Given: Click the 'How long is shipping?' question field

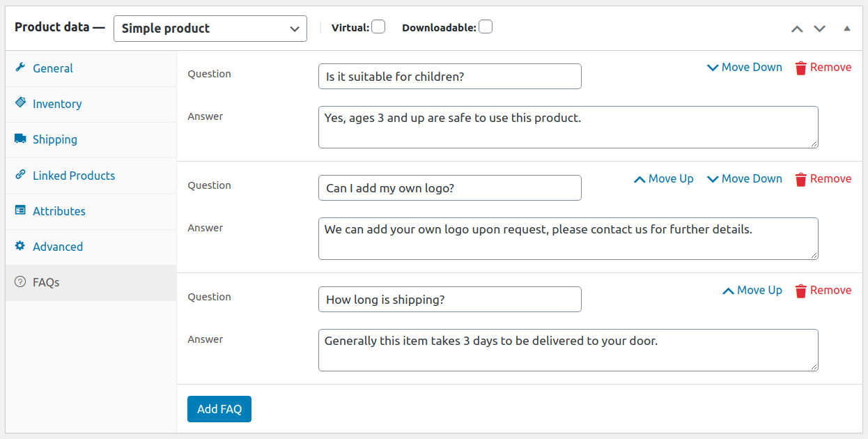Looking at the screenshot, I should pyautogui.click(x=449, y=300).
